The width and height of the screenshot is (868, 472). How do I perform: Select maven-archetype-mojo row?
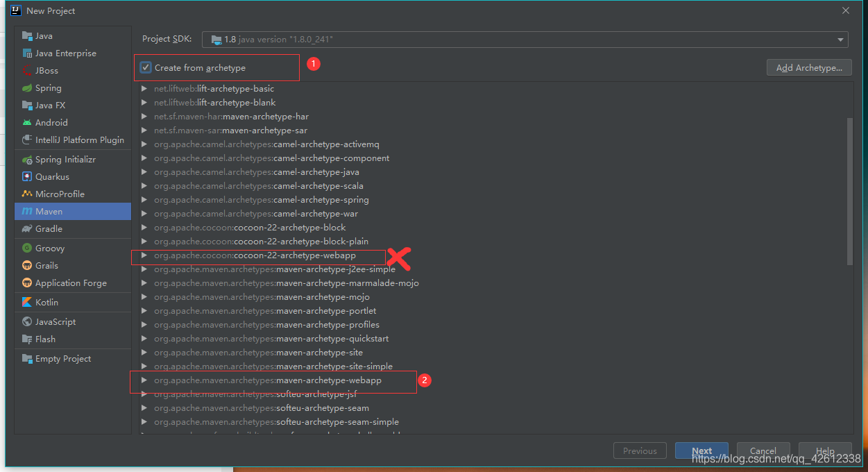[492, 297]
